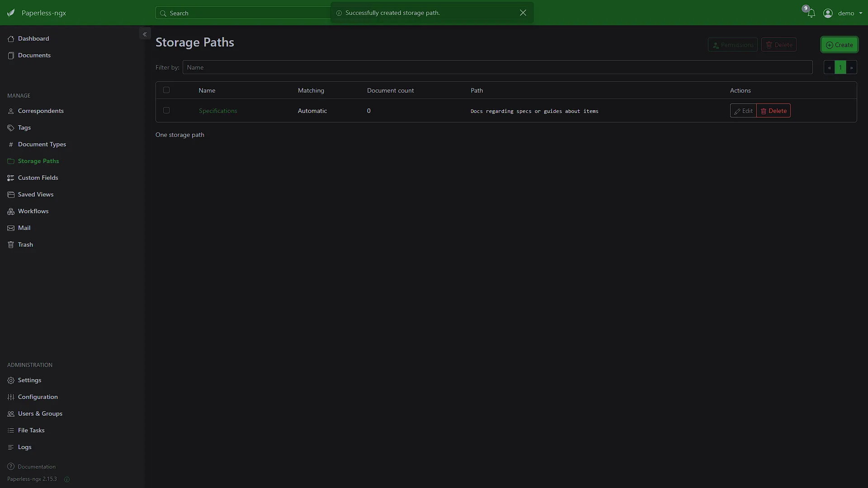Open the notifications bell

click(811, 13)
